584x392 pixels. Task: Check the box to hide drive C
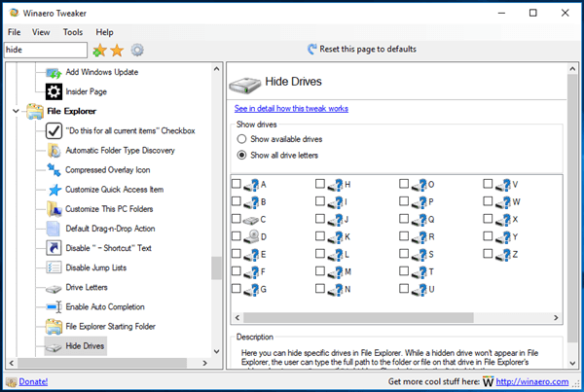(x=237, y=219)
